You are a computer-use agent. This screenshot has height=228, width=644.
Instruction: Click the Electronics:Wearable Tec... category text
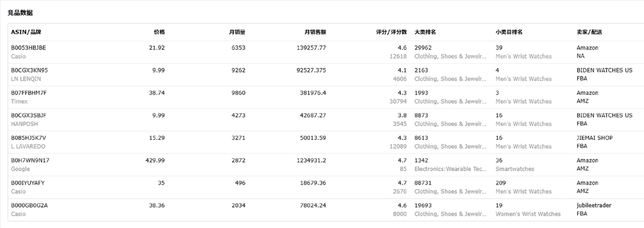coord(451,169)
